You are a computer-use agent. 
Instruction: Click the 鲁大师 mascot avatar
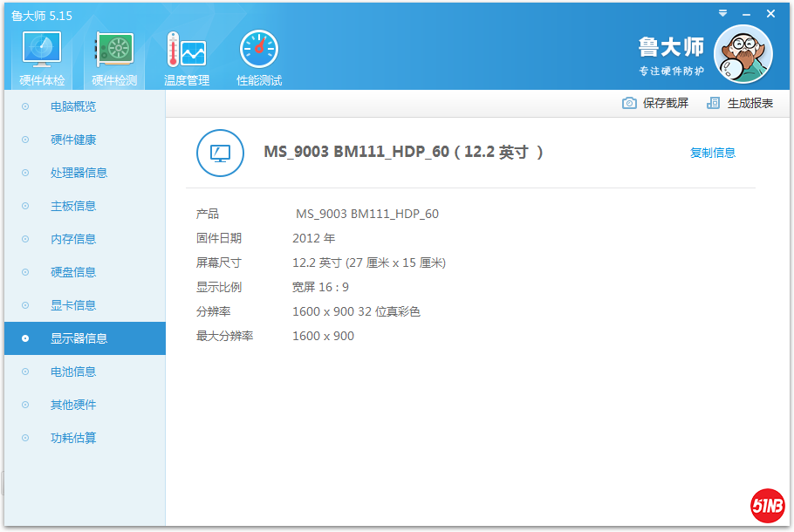[x=743, y=54]
